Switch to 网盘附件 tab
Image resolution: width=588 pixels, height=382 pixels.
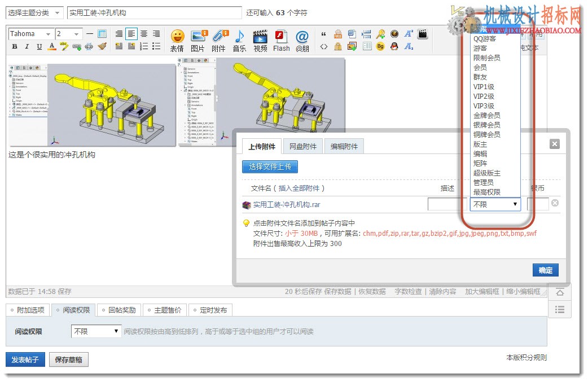(x=303, y=147)
